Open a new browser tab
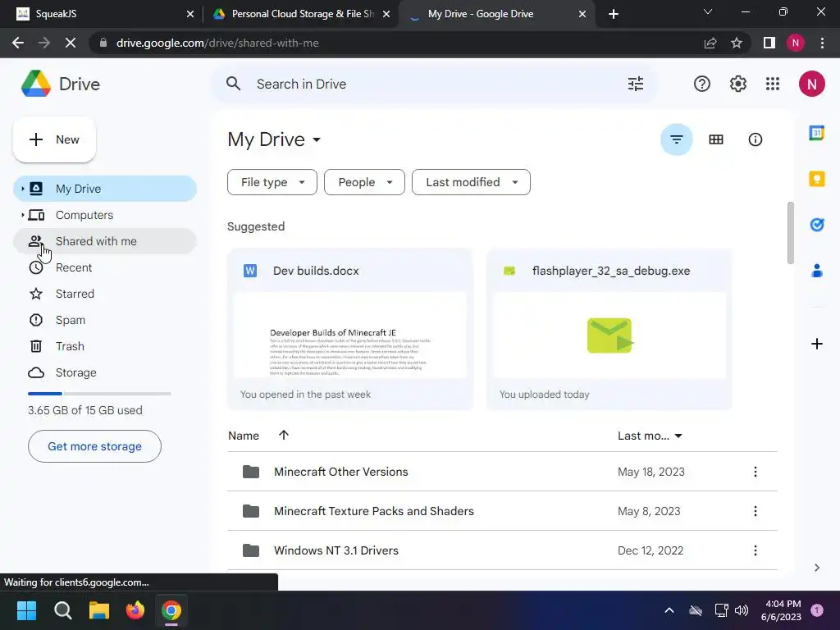 point(614,14)
